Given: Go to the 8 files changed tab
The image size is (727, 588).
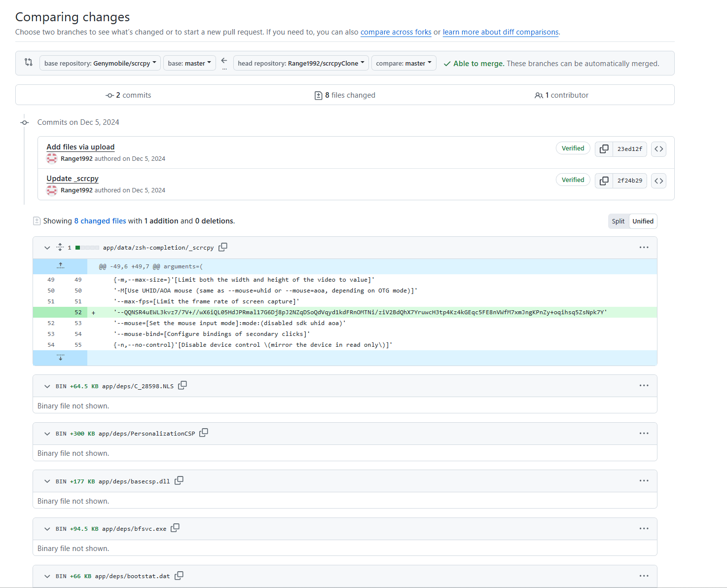Looking at the screenshot, I should tap(345, 95).
